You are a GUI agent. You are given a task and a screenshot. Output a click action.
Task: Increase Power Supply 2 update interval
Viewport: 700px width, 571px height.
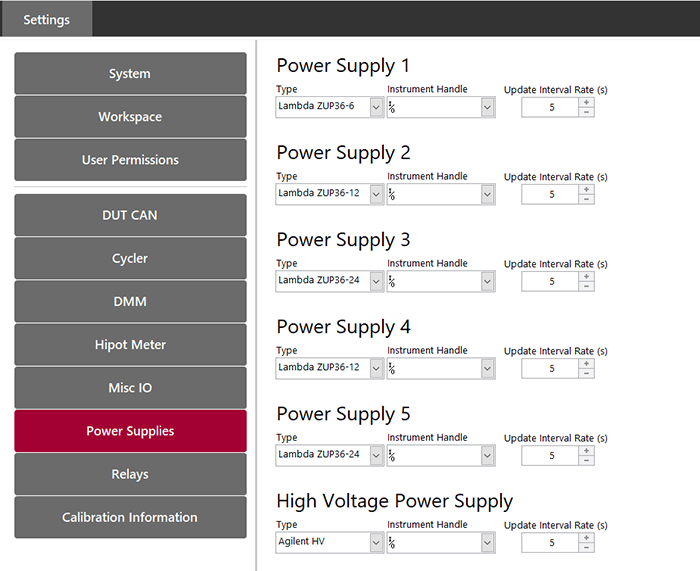pyautogui.click(x=586, y=189)
